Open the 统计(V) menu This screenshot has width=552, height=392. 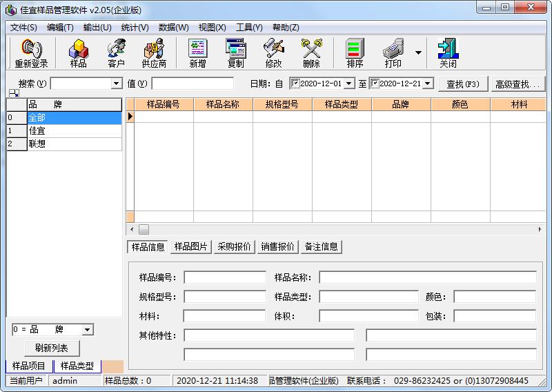click(135, 28)
